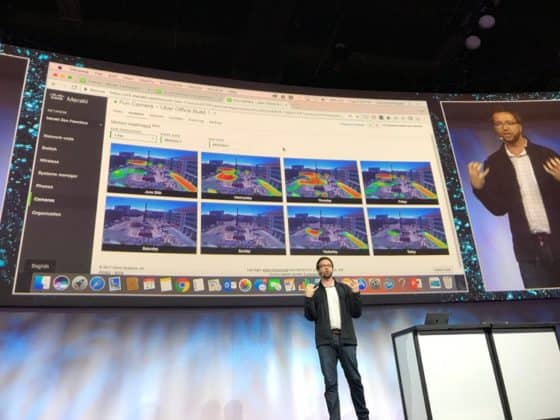Open the Sunday heatmap thumbnail

pyautogui.click(x=243, y=228)
